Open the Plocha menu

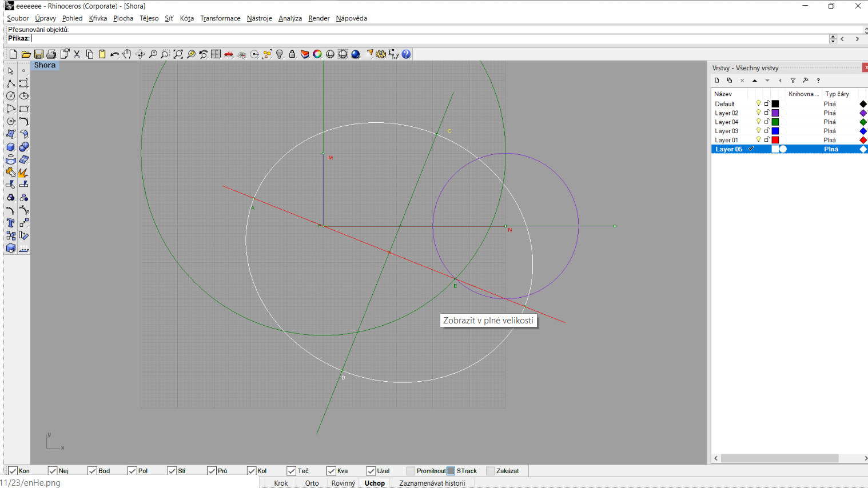pyautogui.click(x=123, y=18)
